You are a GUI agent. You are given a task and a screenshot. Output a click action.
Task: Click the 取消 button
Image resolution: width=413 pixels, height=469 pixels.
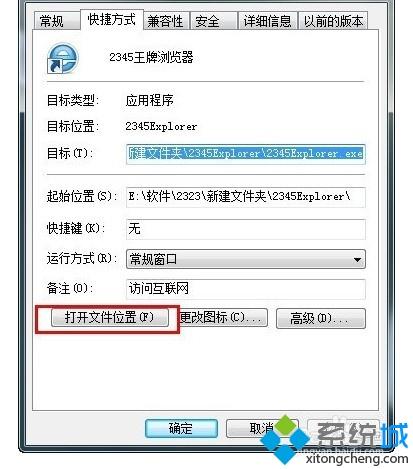[261, 428]
